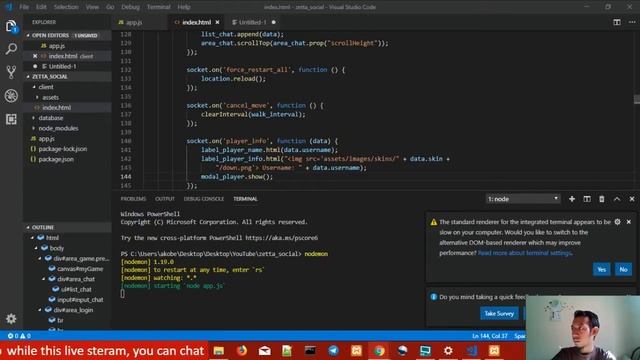The height and width of the screenshot is (360, 640).
Task: Switch to the Output panel tab
Action: point(165,199)
